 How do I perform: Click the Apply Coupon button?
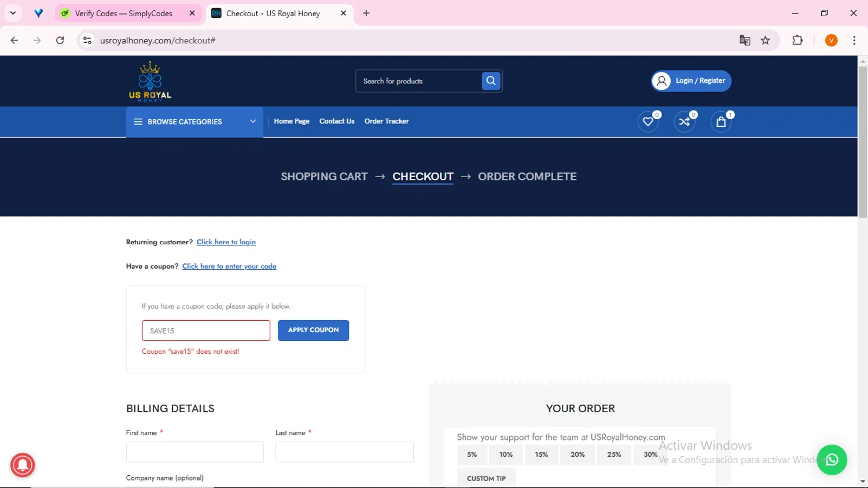click(x=313, y=330)
